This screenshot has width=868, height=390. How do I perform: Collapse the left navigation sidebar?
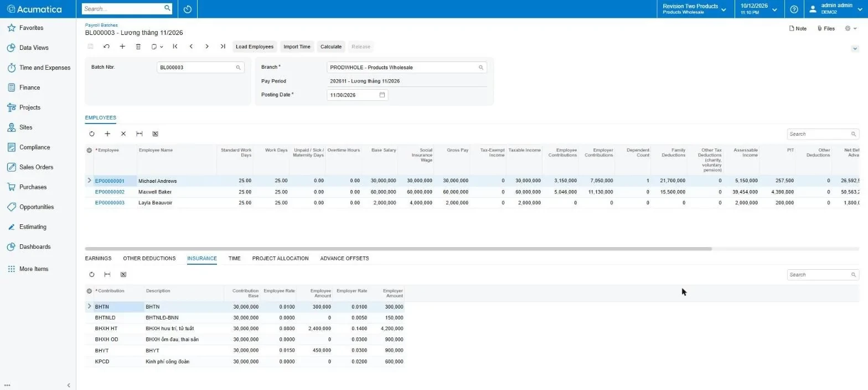(x=69, y=385)
